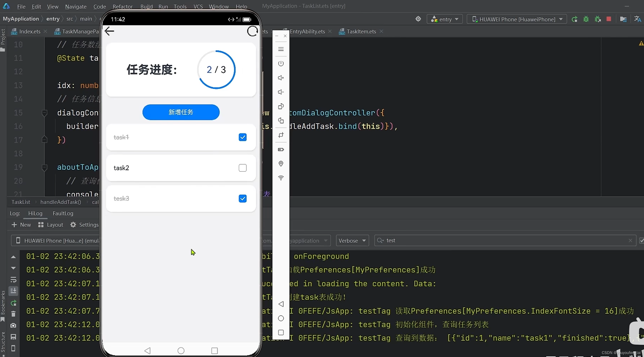Click the emulator sidebar recents square

tap(281, 332)
